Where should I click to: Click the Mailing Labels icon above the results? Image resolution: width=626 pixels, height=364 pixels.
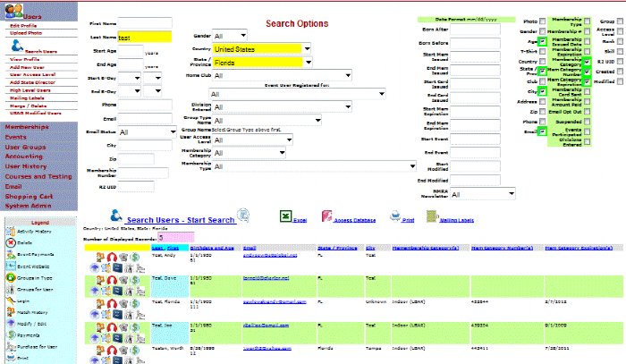(432, 216)
